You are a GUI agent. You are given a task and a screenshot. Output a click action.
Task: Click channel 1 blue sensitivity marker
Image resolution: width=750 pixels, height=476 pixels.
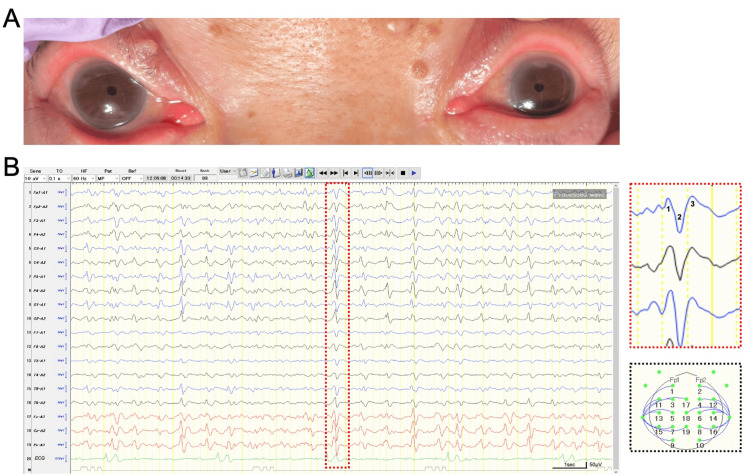62,192
